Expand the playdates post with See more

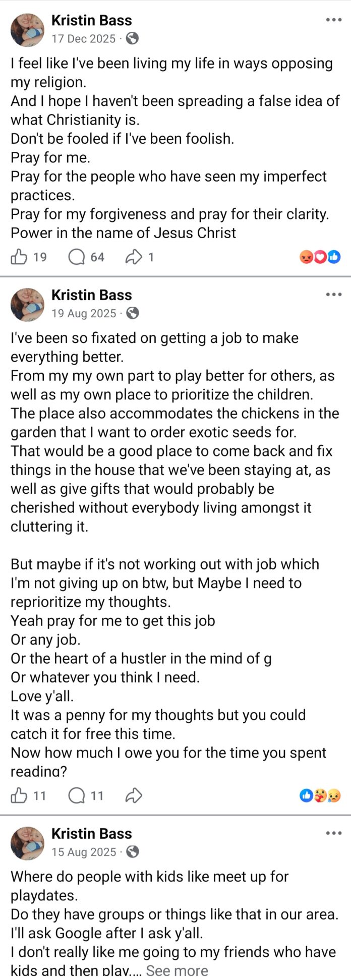click(177, 971)
